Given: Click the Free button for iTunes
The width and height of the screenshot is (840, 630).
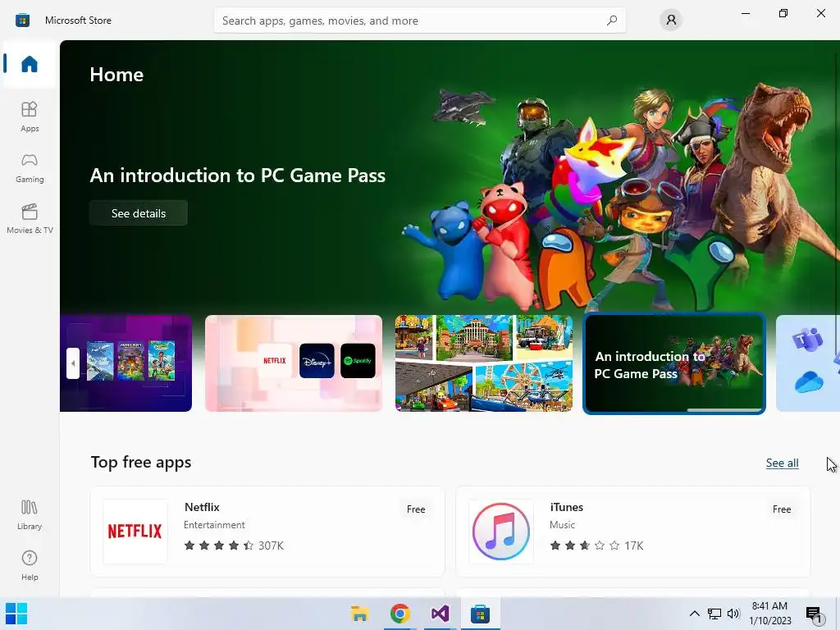Looking at the screenshot, I should coord(782,509).
